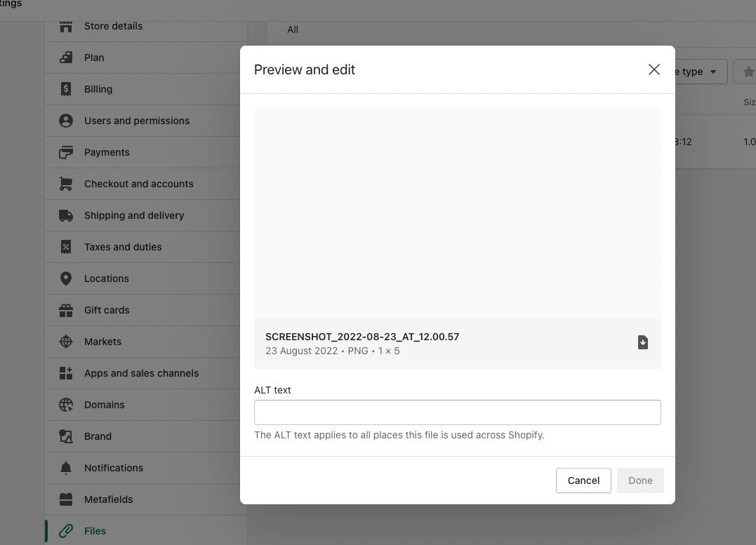Click the Gift cards present icon
This screenshot has width=756, height=545.
pyautogui.click(x=65, y=310)
